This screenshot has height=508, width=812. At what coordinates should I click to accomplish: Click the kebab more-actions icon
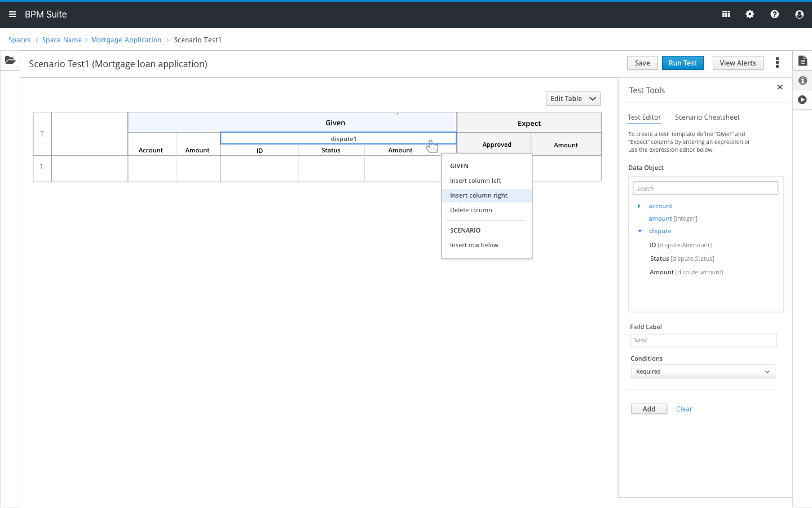click(x=777, y=63)
